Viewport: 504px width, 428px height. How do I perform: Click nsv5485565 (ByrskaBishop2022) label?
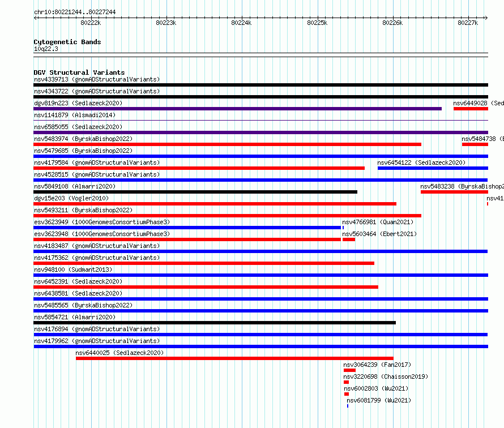coord(83,305)
